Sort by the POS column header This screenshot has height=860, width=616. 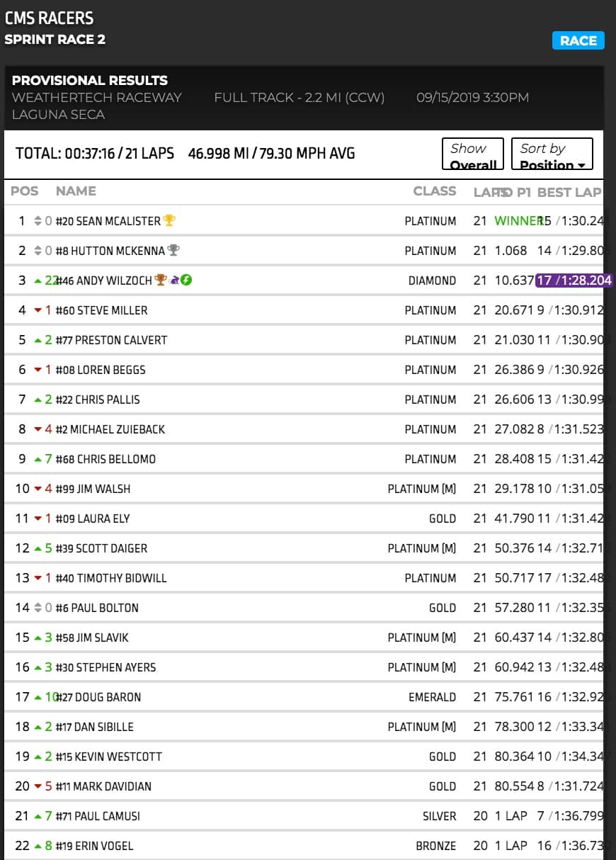(25, 191)
